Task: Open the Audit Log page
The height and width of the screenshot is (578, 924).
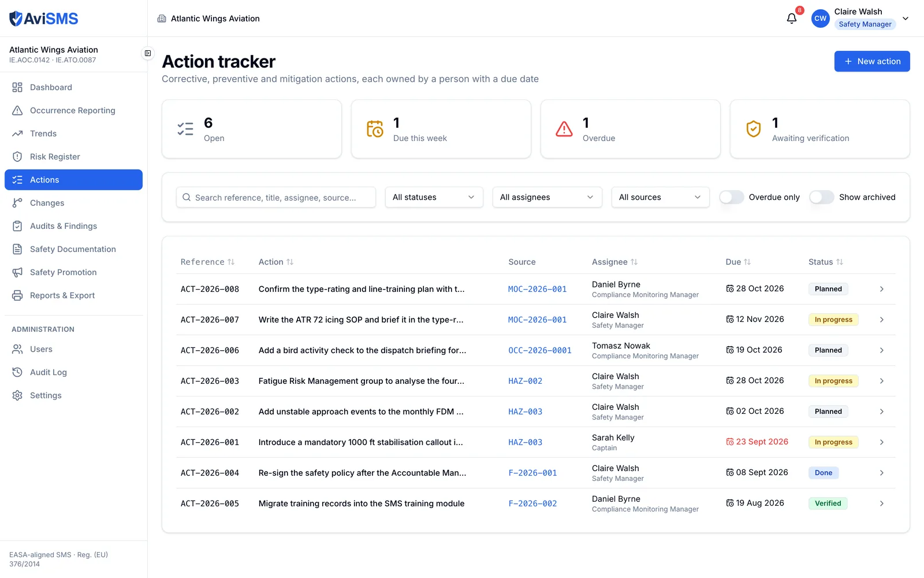Action: pos(73,372)
